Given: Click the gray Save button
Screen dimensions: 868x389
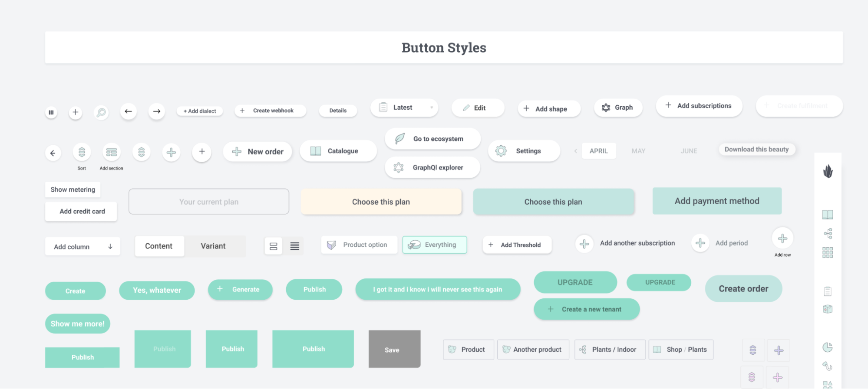Looking at the screenshot, I should click(395, 349).
